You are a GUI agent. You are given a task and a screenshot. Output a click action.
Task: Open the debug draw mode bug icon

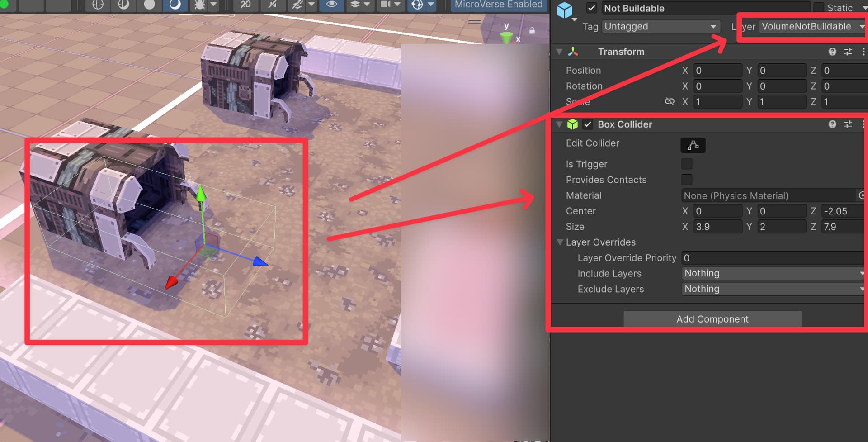(x=199, y=5)
